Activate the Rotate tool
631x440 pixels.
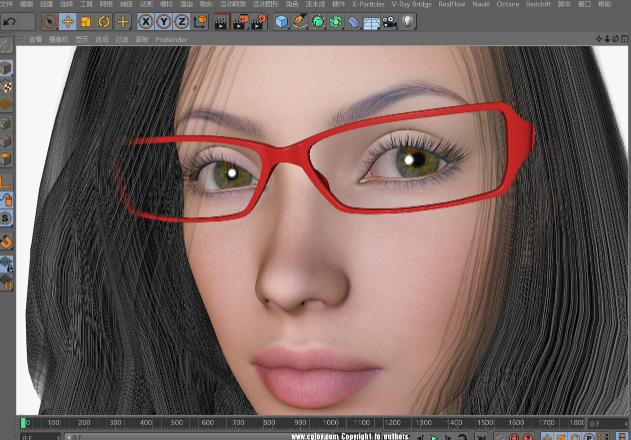point(104,21)
